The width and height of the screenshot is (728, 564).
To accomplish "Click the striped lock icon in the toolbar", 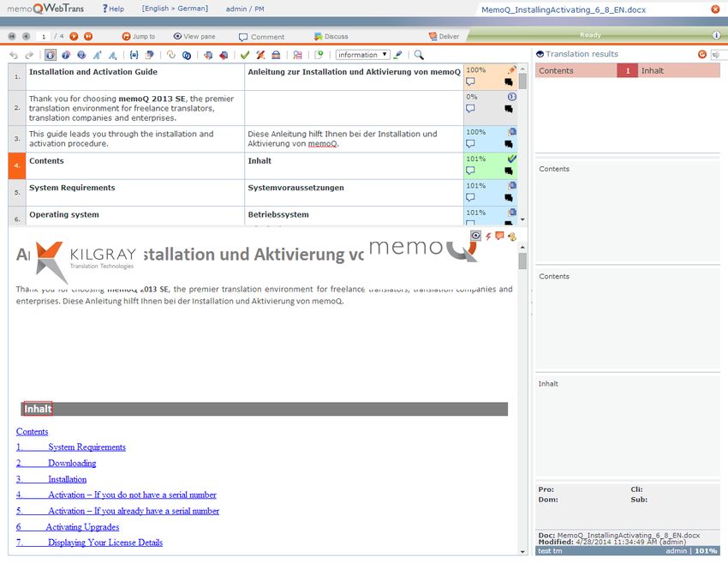I will (x=276, y=55).
